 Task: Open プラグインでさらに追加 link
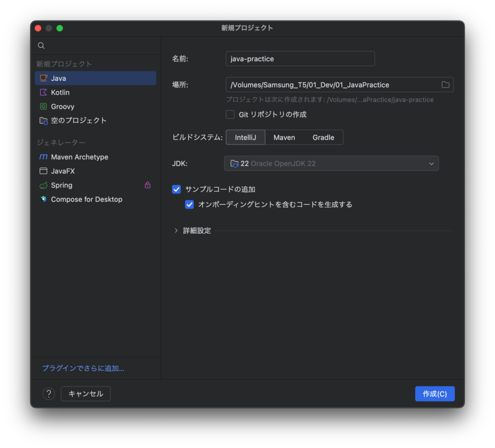tap(82, 368)
